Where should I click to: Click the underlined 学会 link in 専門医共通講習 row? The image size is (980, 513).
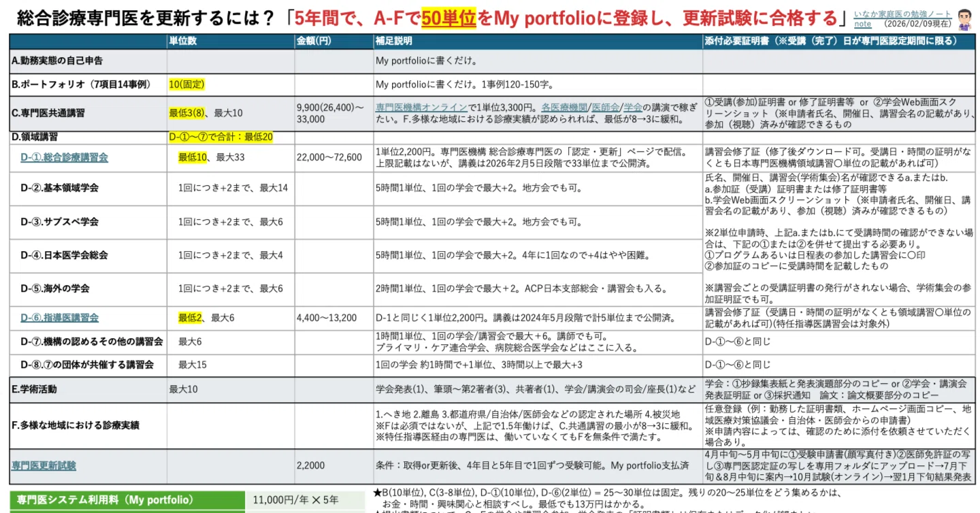coord(633,107)
